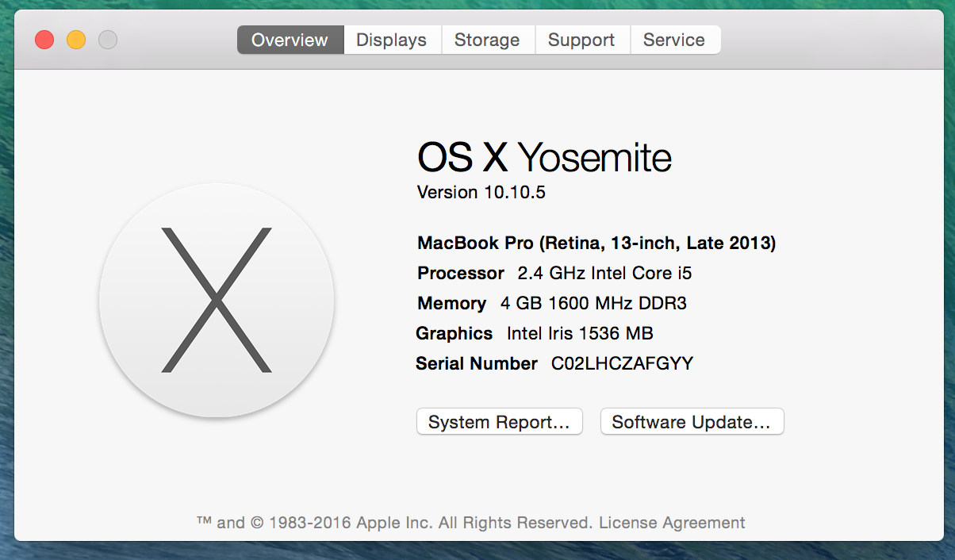Minimize the window with the yellow button
955x560 pixels.
(76, 40)
